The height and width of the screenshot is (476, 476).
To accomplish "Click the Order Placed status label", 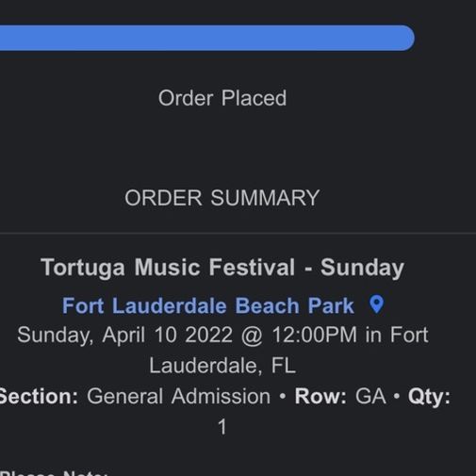I will [x=222, y=98].
